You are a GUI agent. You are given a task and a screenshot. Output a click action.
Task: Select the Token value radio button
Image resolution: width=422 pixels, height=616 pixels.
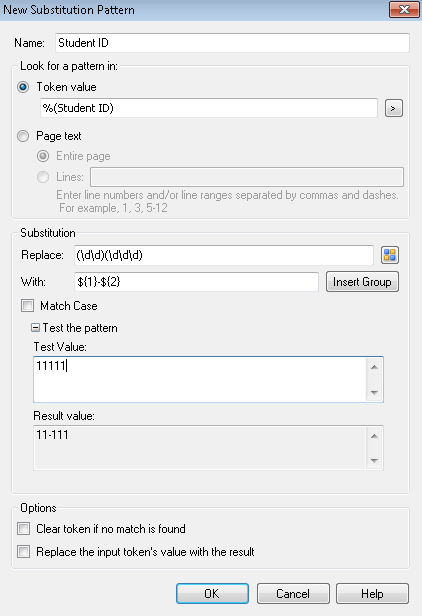tap(23, 87)
